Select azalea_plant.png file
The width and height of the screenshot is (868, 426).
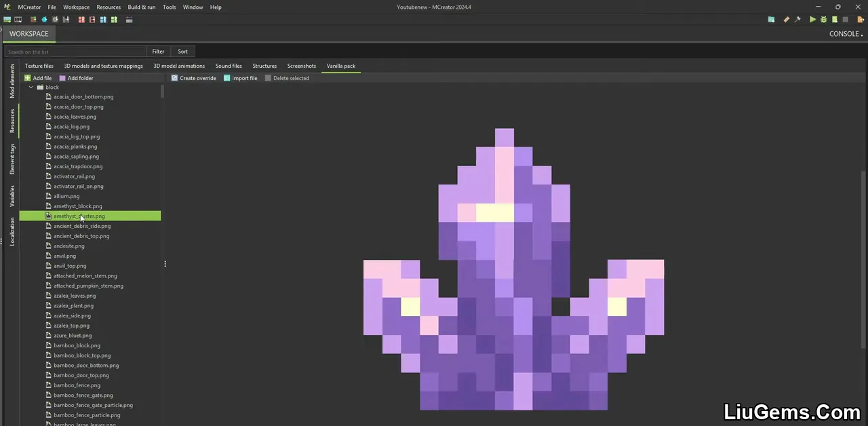click(73, 306)
